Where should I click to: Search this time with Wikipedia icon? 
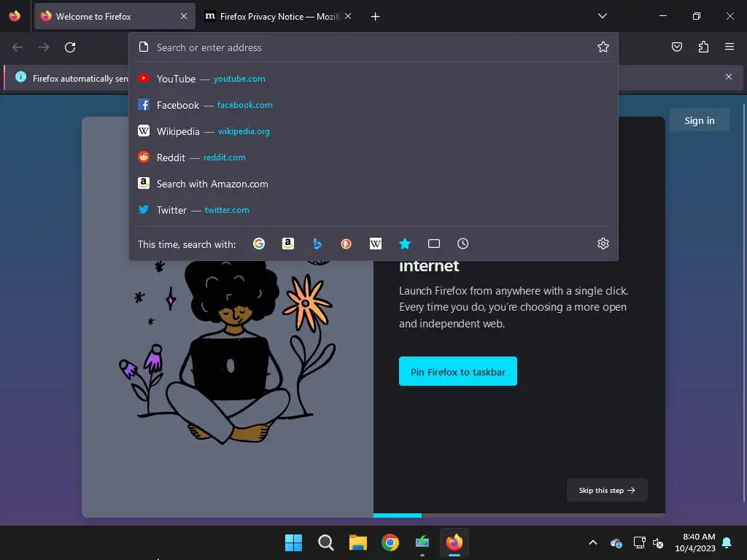click(x=376, y=244)
